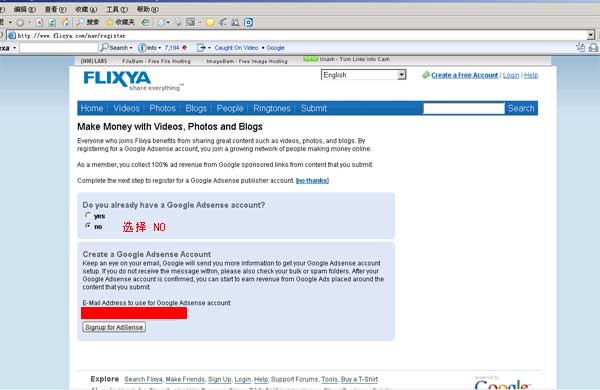The height and width of the screenshot is (390, 600).
Task: Click the two-people messenger toolbar icon
Action: pyautogui.click(x=235, y=23)
